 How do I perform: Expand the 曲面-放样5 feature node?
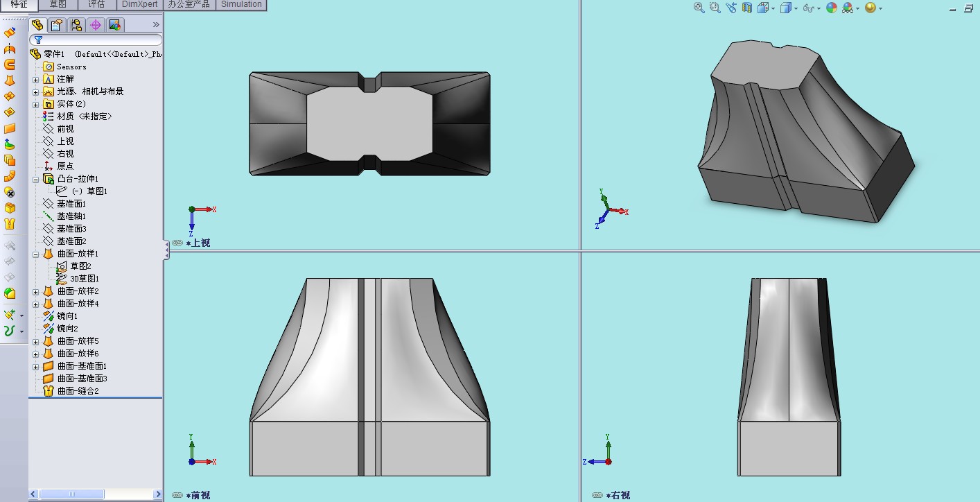(x=36, y=341)
